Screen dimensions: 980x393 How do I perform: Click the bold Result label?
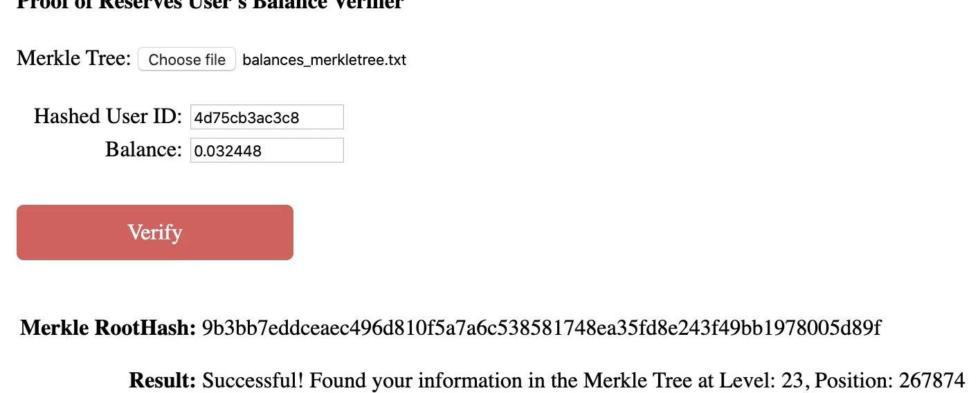point(163,381)
